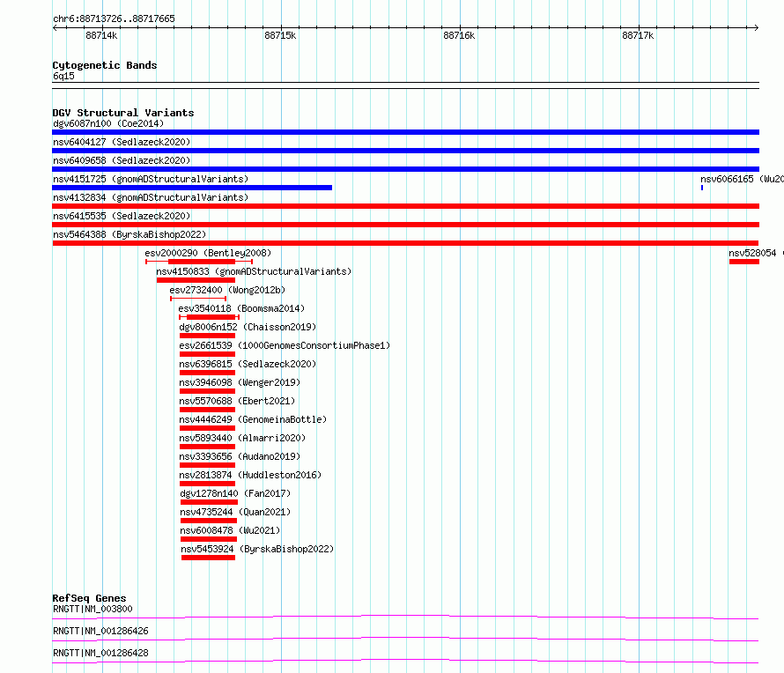Open the nsv528054 variant label at right

click(x=756, y=253)
